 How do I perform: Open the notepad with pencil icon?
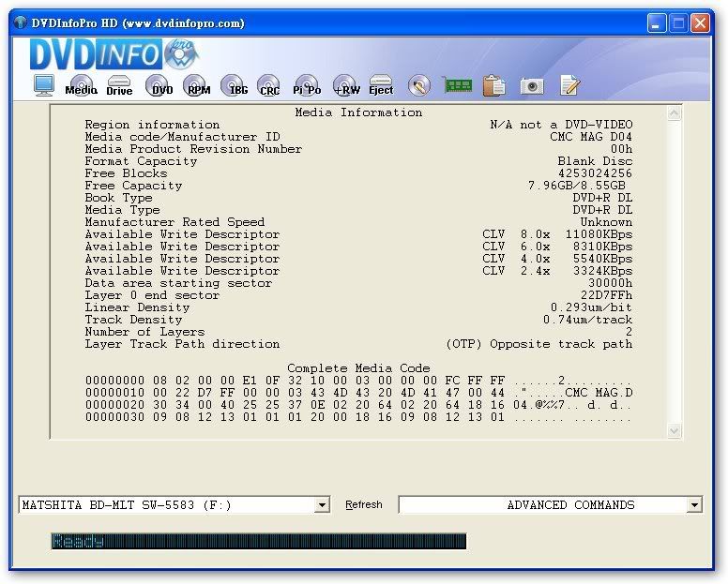[x=569, y=85]
